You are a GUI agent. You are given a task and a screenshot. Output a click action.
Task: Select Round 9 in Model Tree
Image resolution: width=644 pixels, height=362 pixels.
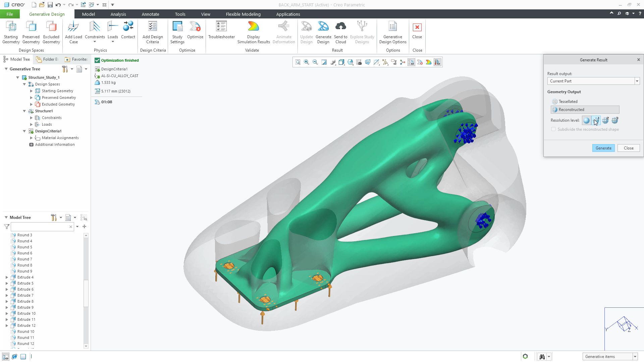[x=25, y=271]
